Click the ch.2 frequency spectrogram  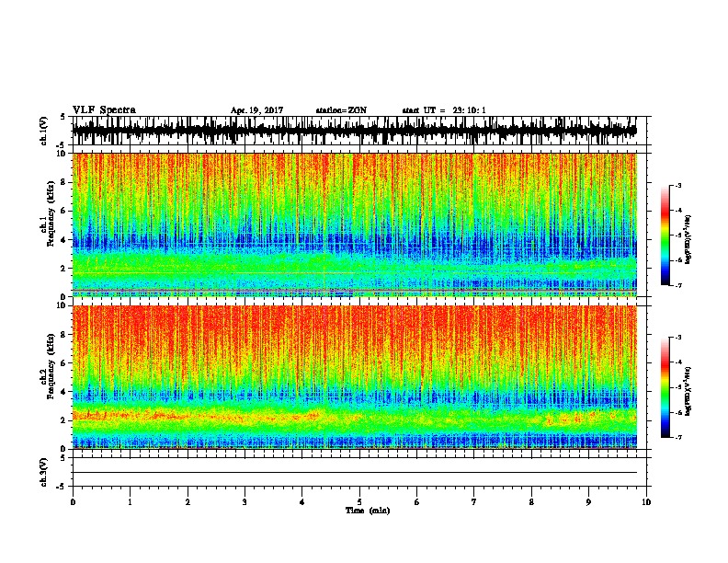click(x=355, y=377)
